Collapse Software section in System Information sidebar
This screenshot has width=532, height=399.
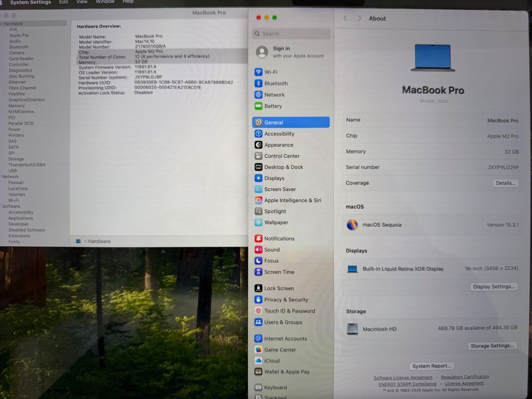click(1, 206)
